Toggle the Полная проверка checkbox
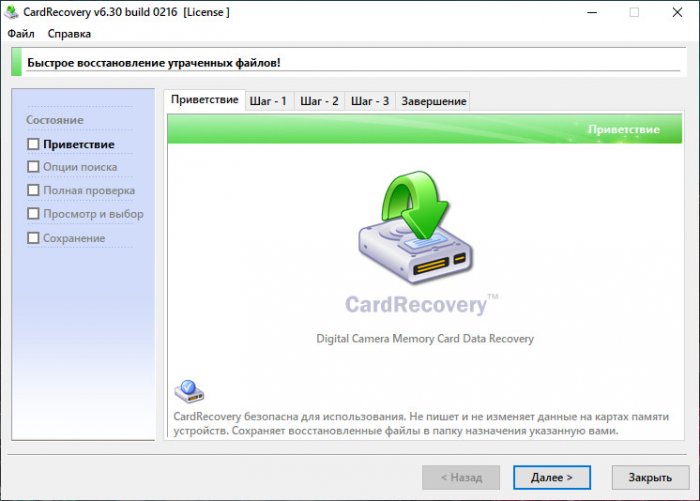This screenshot has width=700, height=501. coord(33,190)
